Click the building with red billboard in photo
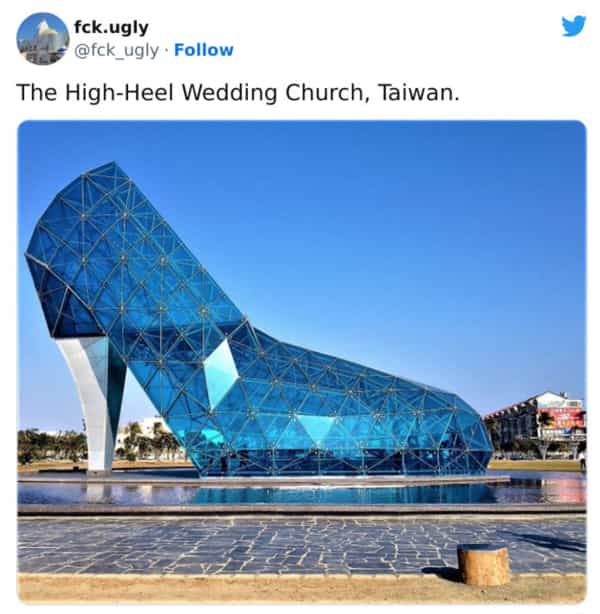Viewport: 600px width, 614px height. [537, 424]
